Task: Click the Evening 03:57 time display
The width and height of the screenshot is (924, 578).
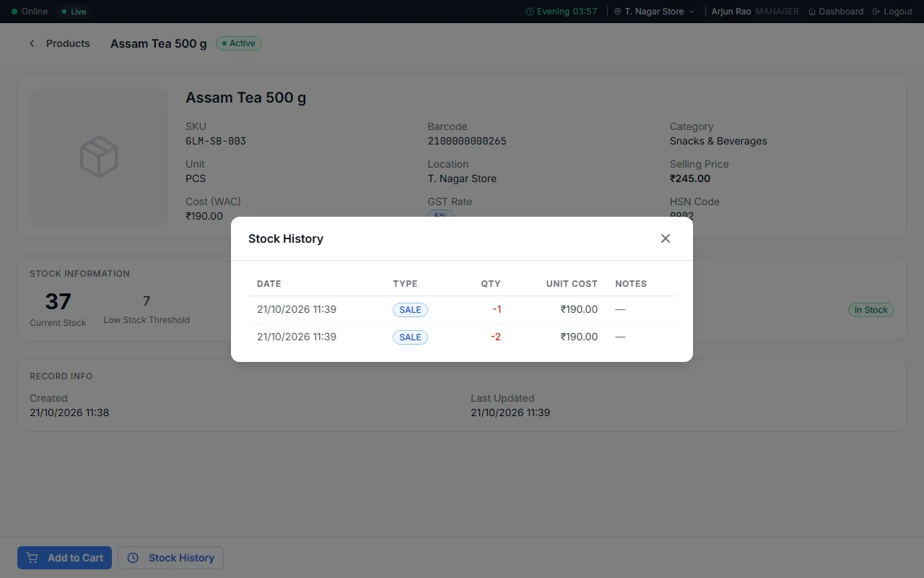Action: tap(562, 12)
